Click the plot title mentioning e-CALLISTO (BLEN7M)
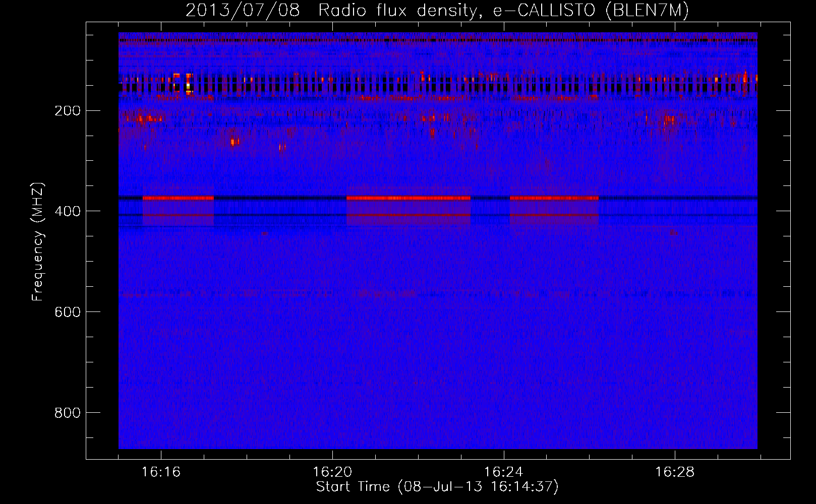The width and height of the screenshot is (816, 504). click(x=437, y=11)
